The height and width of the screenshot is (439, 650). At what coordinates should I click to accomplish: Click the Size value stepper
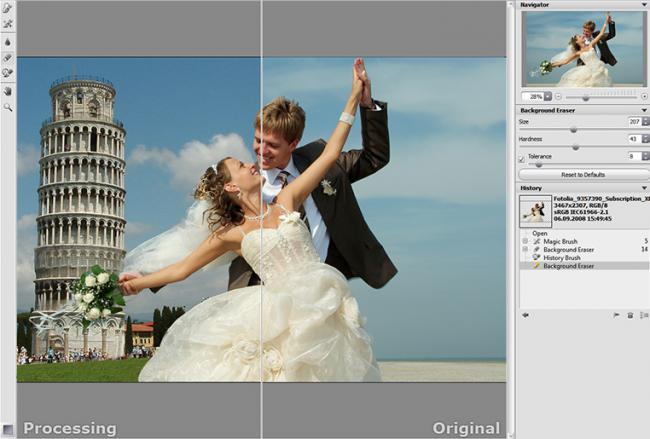[645, 121]
